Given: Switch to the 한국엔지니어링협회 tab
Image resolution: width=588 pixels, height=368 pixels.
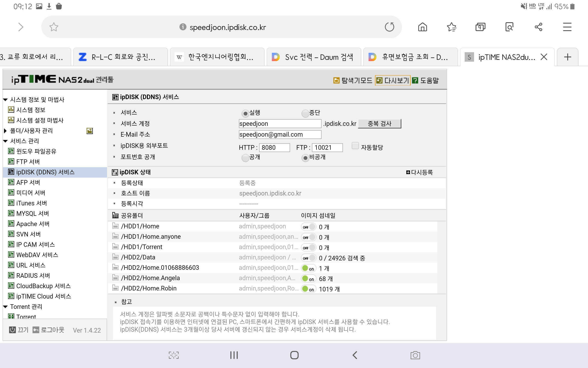Looking at the screenshot, I should [217, 57].
